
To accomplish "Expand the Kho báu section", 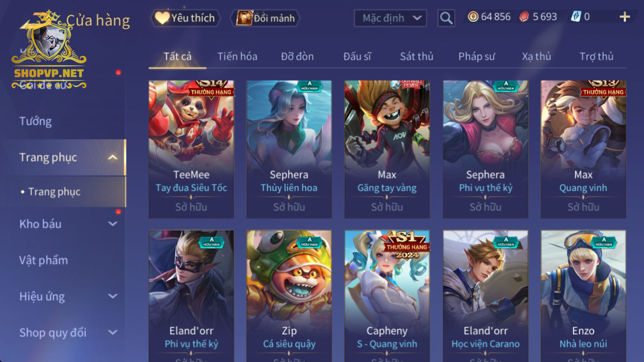I will 113,224.
